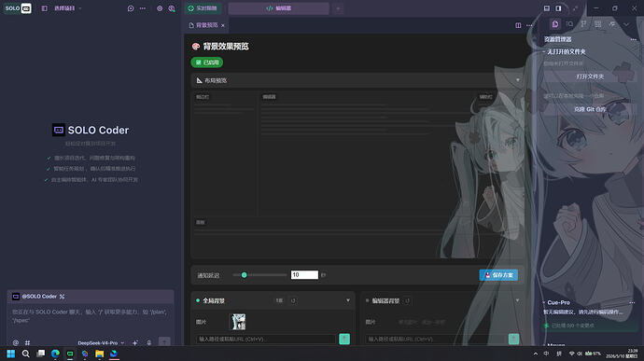Click the 打开文件夹 button

point(590,76)
